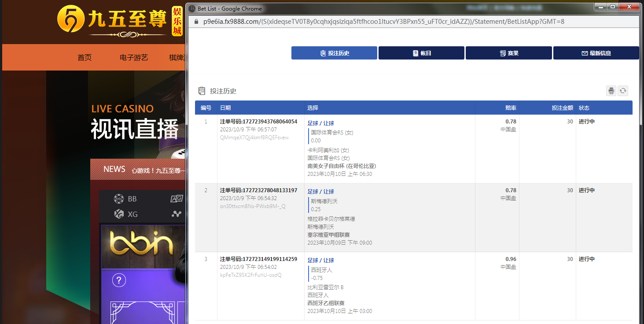Click the 九五至尊 site logo

point(112,20)
